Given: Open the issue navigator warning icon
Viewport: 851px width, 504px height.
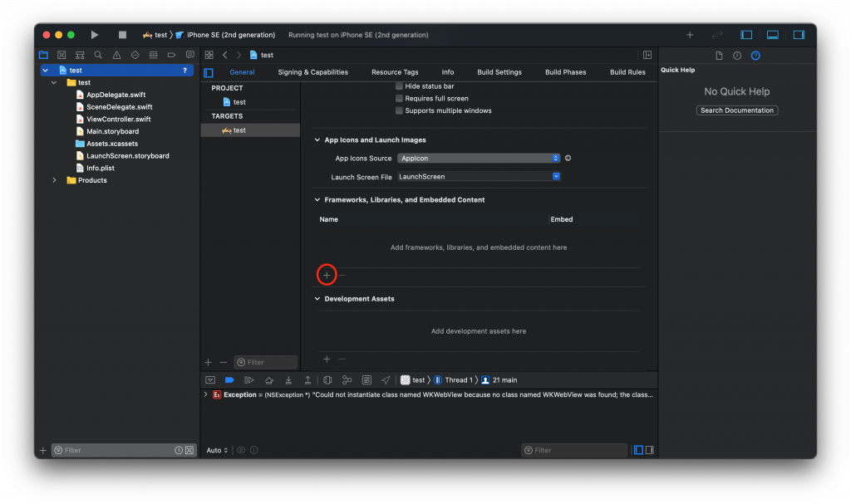Looking at the screenshot, I should [116, 55].
